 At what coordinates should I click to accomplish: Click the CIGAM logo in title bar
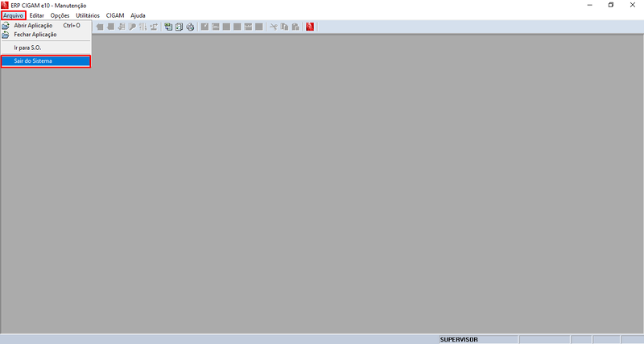[x=5, y=6]
